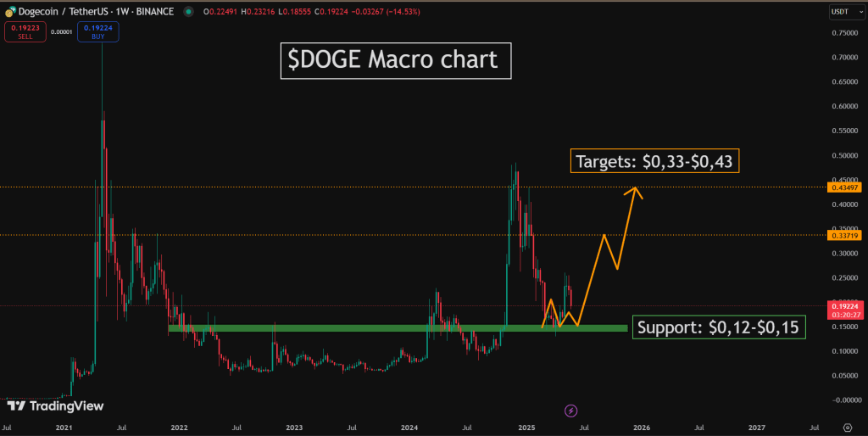Image resolution: width=868 pixels, height=436 pixels.
Task: Click the red 0.19224 current price label
Action: (843, 310)
